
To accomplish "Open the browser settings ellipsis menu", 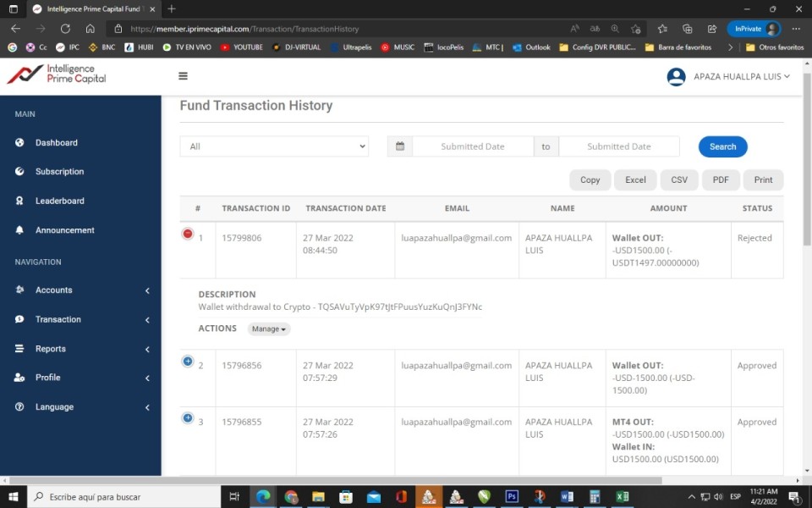I will tap(796, 29).
